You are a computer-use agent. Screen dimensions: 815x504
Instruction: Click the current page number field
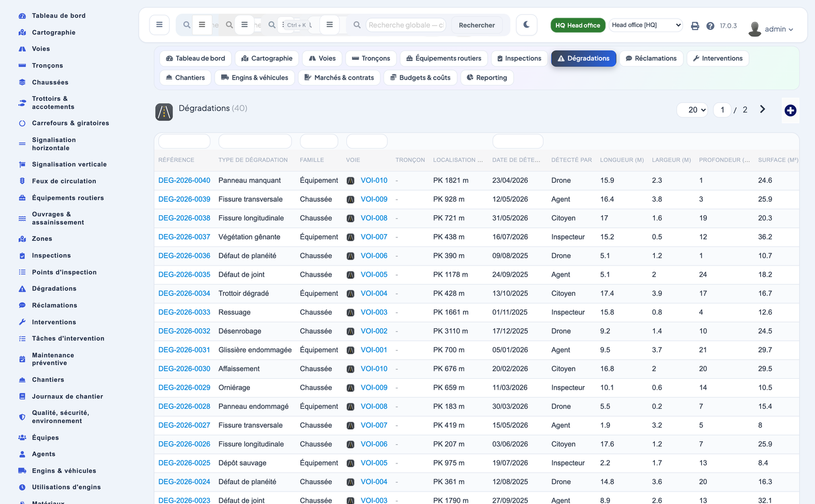click(x=723, y=110)
